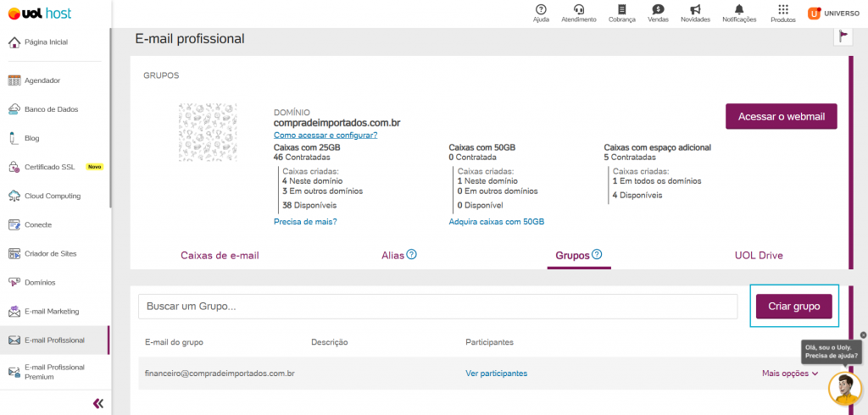The image size is (868, 415).
Task: Click the Criar grupo button
Action: point(793,306)
